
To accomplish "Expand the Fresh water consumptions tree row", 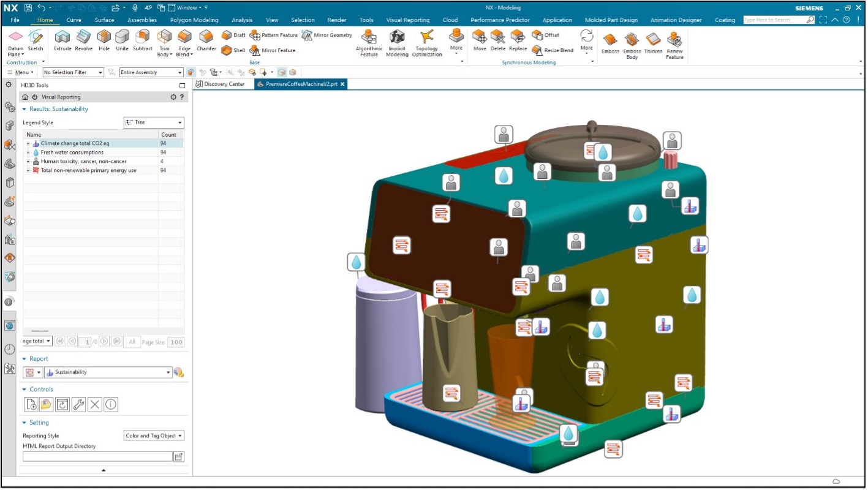I will (28, 153).
